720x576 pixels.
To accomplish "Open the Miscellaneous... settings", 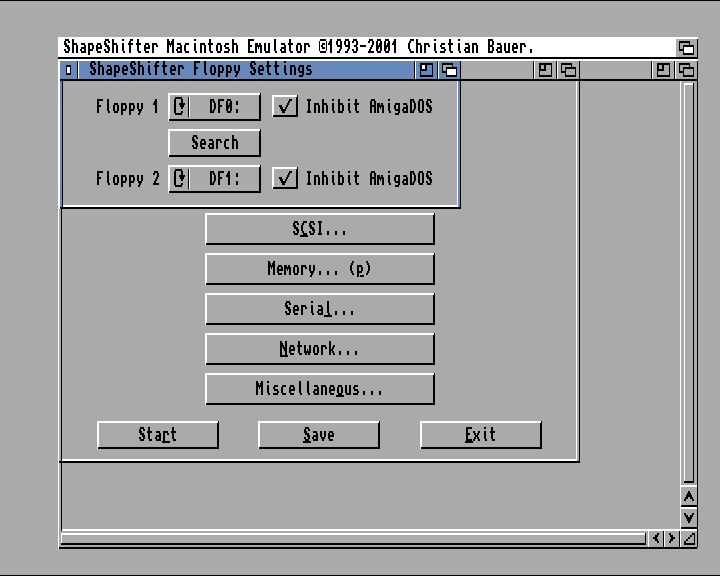I will [x=320, y=389].
